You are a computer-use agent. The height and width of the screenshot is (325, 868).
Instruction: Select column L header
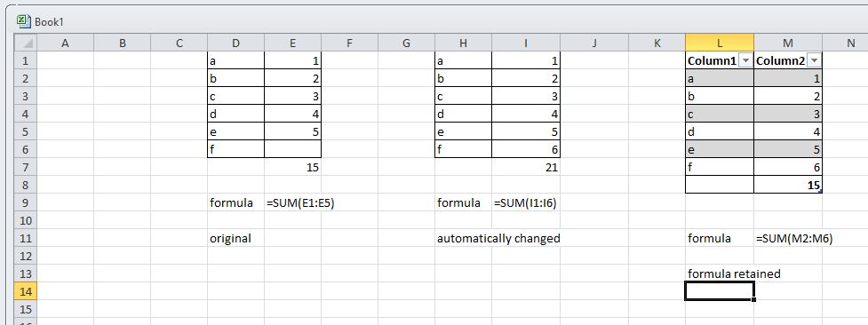click(x=719, y=44)
